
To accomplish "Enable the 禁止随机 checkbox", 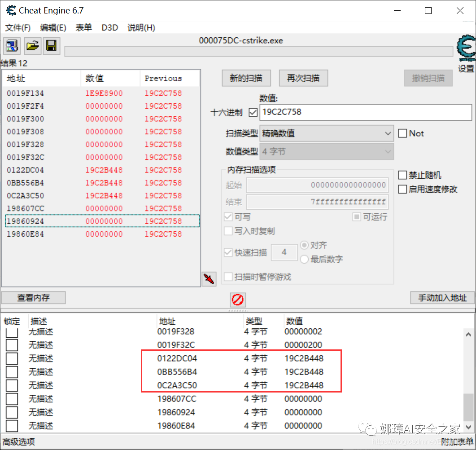I will pos(402,175).
